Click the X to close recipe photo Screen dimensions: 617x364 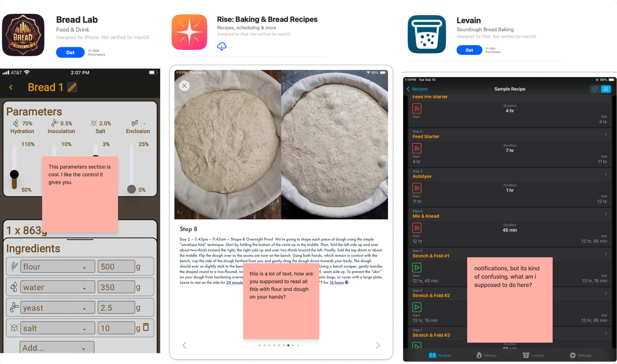tap(184, 86)
